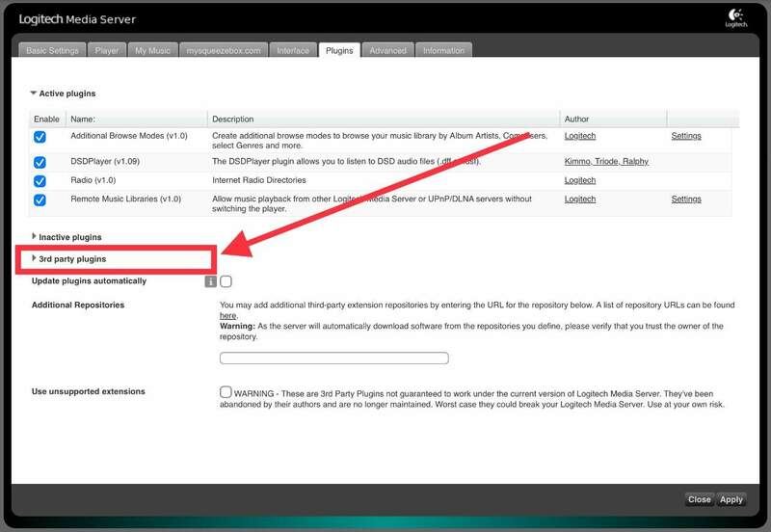The height and width of the screenshot is (532, 771).
Task: Disable the Radio plugin checkbox
Action: (x=40, y=180)
